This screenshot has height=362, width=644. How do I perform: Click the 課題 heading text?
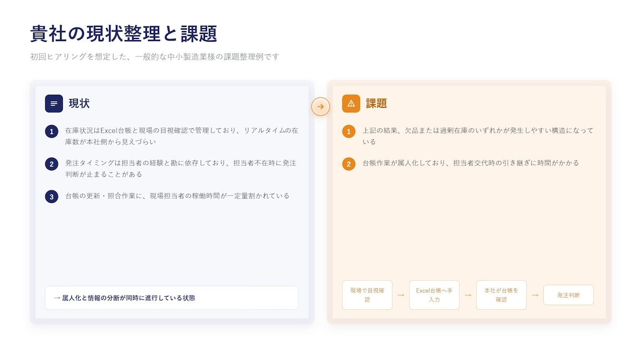point(376,103)
